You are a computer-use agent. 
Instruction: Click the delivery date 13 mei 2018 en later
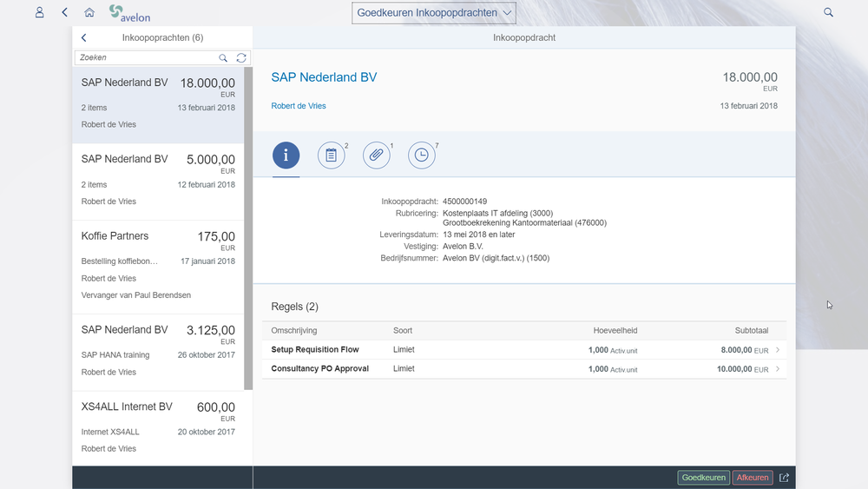[x=479, y=235]
